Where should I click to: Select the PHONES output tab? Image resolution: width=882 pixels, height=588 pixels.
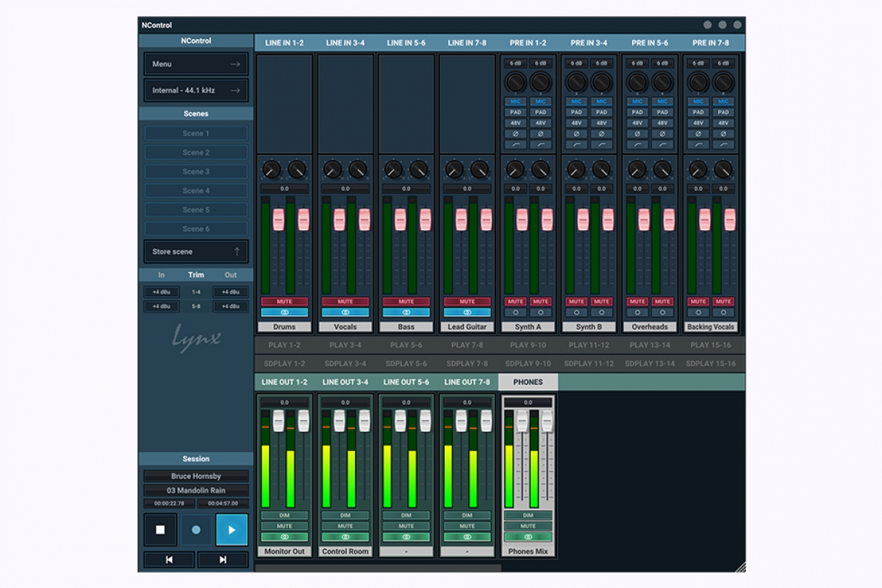click(528, 382)
